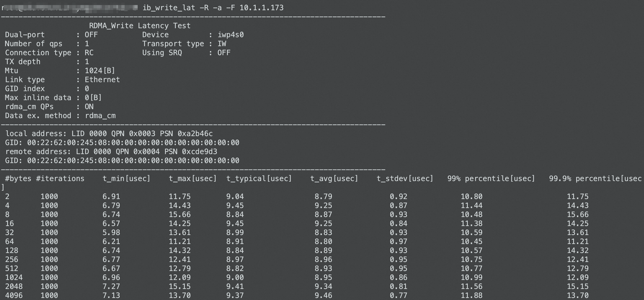Select the GID line under local address
The width and height of the screenshot is (644, 300).
click(122, 143)
